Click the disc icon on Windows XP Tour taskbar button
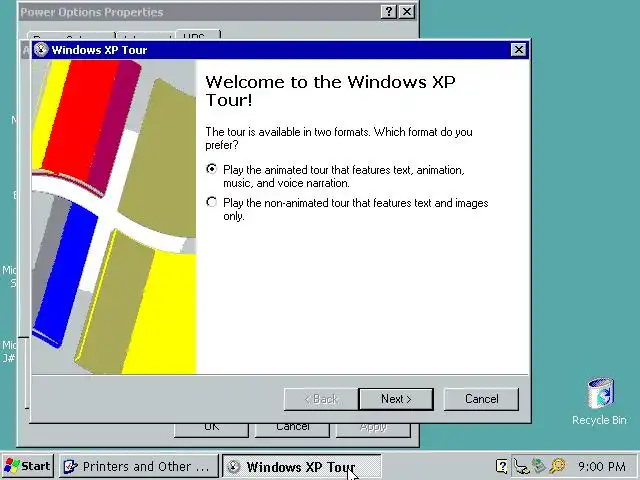 (233, 467)
